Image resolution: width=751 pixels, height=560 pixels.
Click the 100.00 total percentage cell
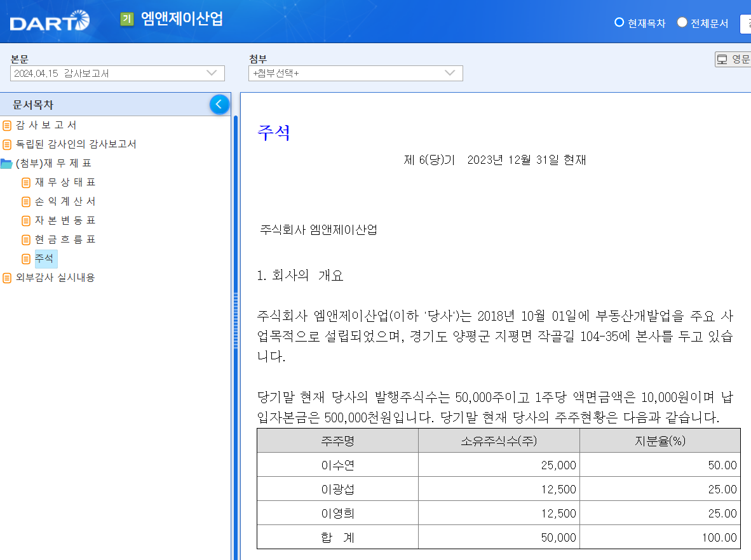tap(661, 538)
